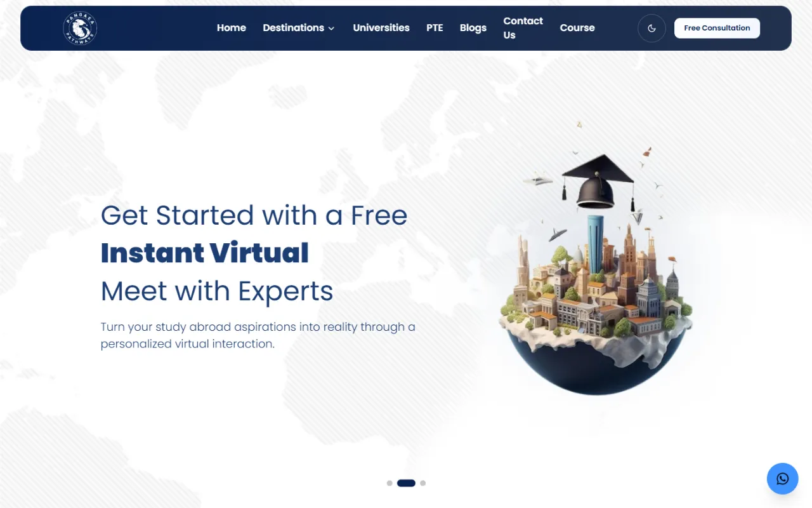This screenshot has height=508, width=812.
Task: Click the 'Instant Virtual' heading text
Action: point(205,253)
